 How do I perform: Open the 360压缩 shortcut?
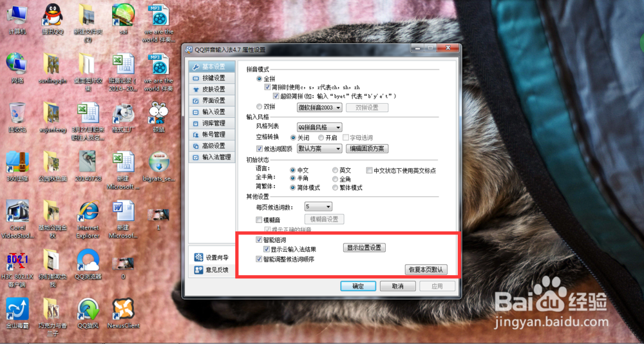point(17,166)
